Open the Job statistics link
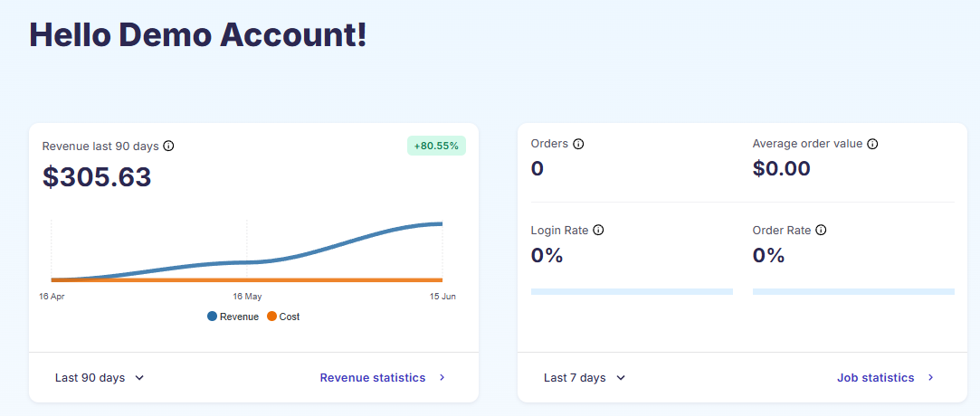This screenshot has height=416, width=980. (876, 378)
